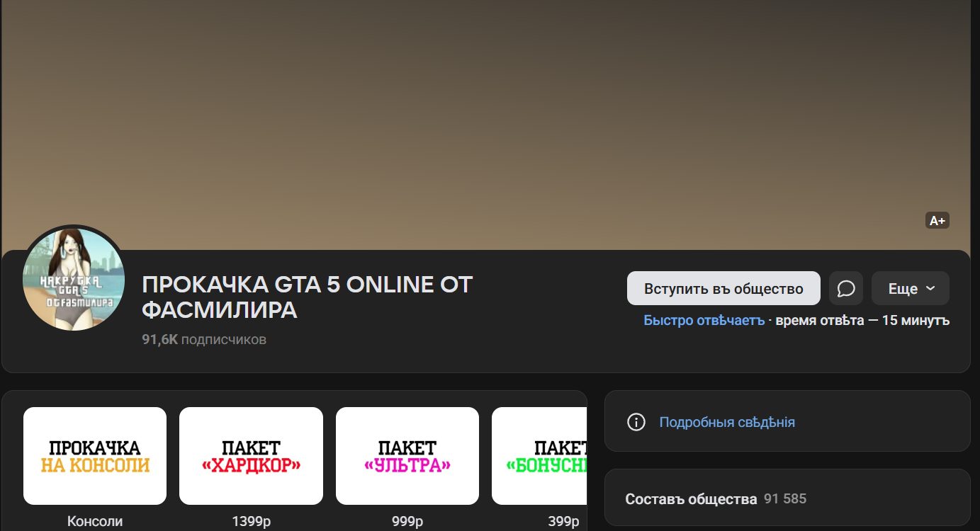Image resolution: width=980 pixels, height=531 pixels.
Task: Click the время отвѣта — 15 минутъ text
Action: pos(862,320)
